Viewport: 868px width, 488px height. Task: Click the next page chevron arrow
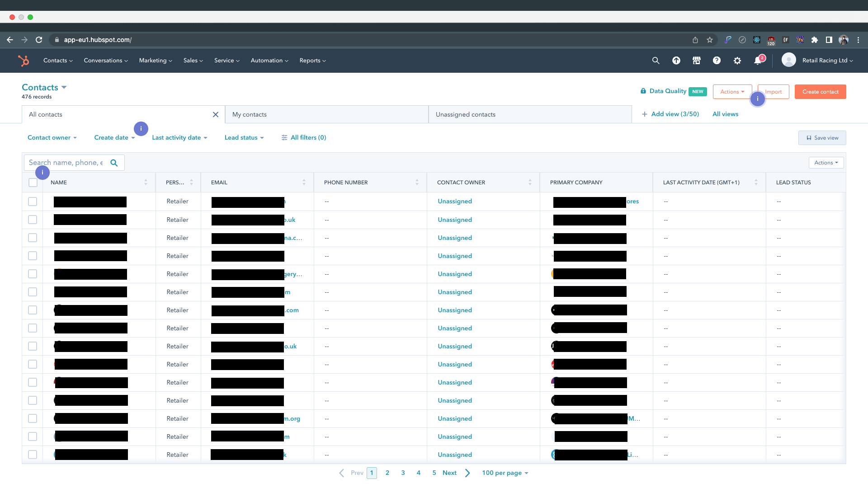(x=467, y=473)
